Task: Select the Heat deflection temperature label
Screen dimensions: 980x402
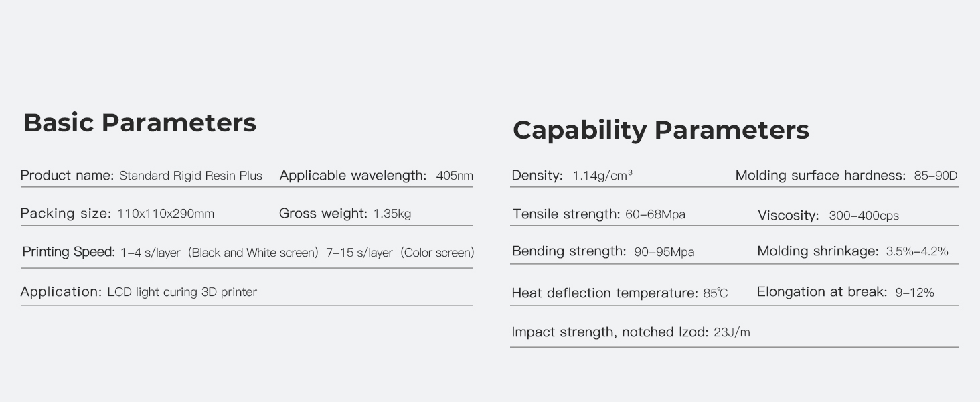Action: pos(604,293)
